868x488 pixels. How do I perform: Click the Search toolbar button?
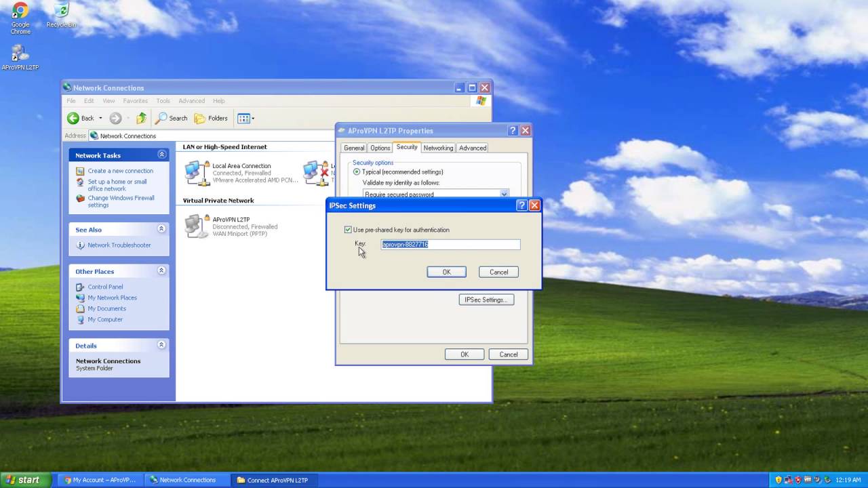[172, 118]
